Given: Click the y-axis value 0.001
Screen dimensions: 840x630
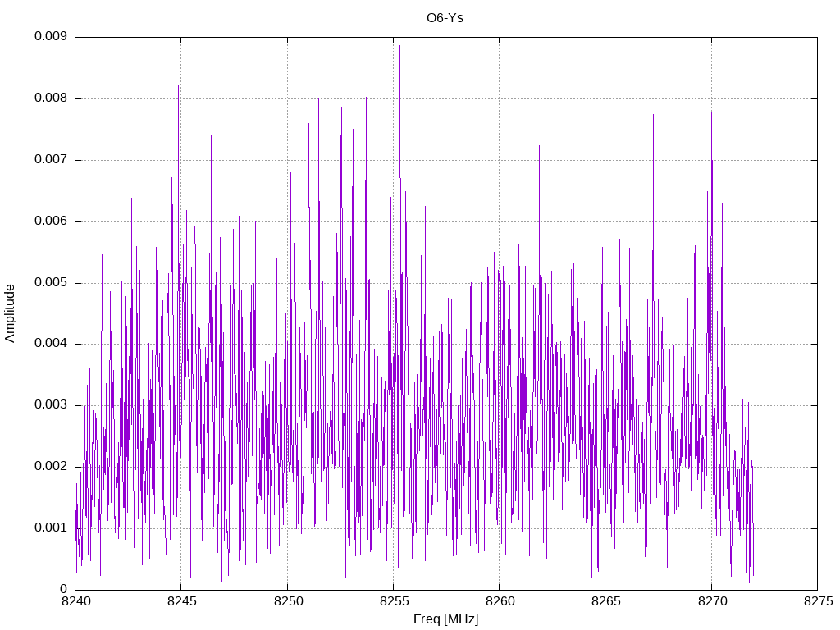Looking at the screenshot, I should click(x=51, y=527).
